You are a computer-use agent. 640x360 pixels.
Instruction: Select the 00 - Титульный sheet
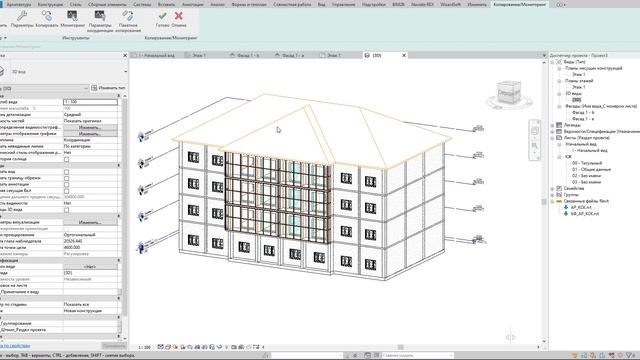(x=587, y=163)
